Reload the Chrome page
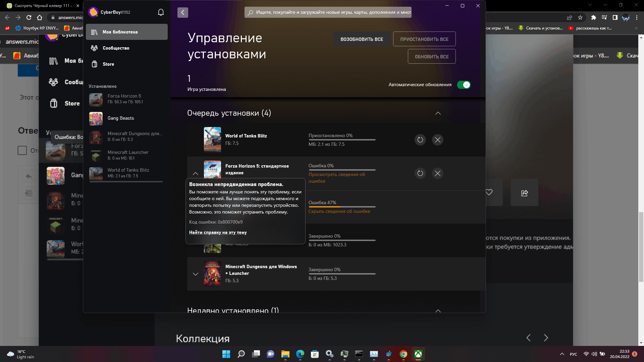Screen dimensions: 644x362 click(x=29, y=17)
